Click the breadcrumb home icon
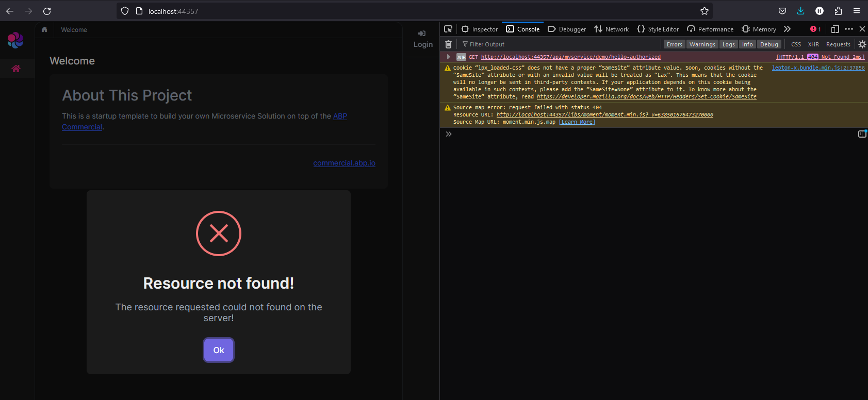 pyautogui.click(x=44, y=29)
